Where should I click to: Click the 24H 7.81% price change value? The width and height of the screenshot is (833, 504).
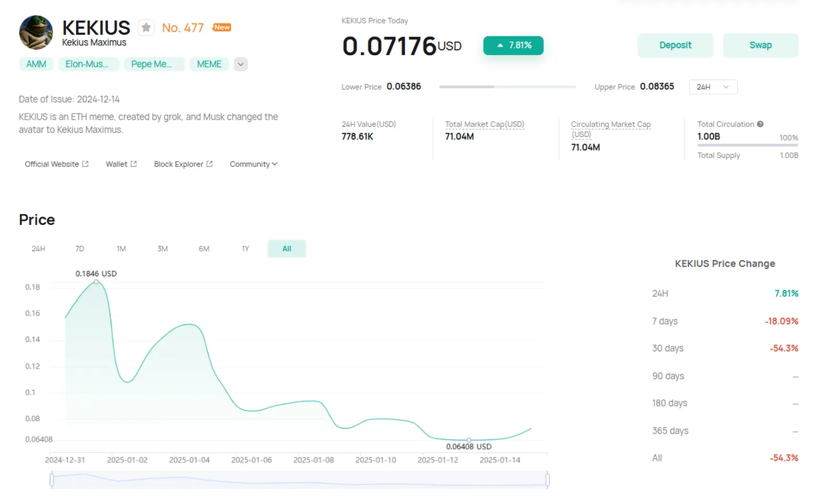[x=786, y=294]
